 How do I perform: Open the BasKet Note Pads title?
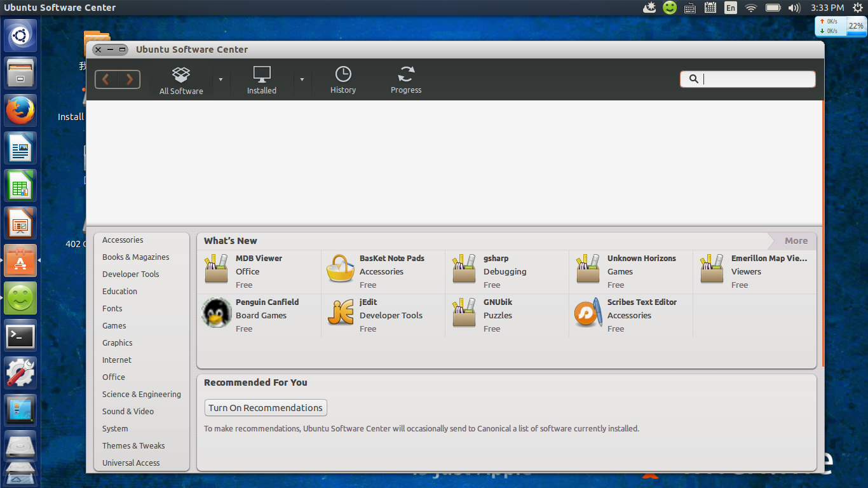(x=392, y=259)
